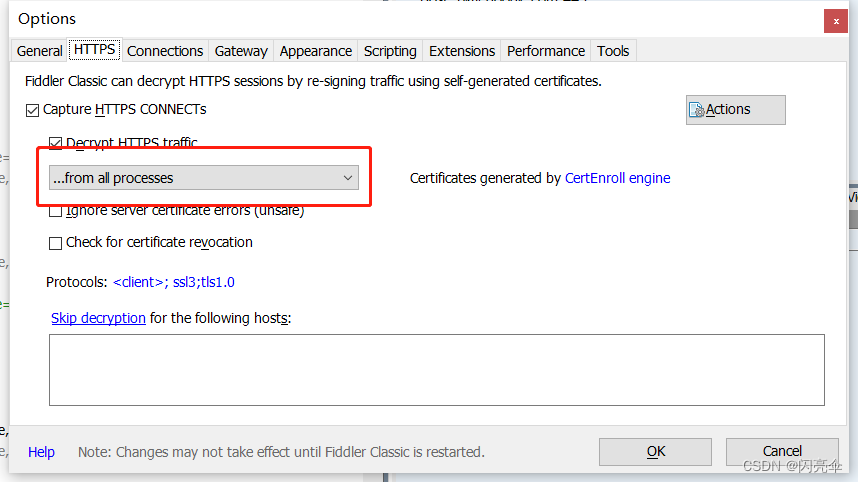Switch to the General tab

[40, 51]
